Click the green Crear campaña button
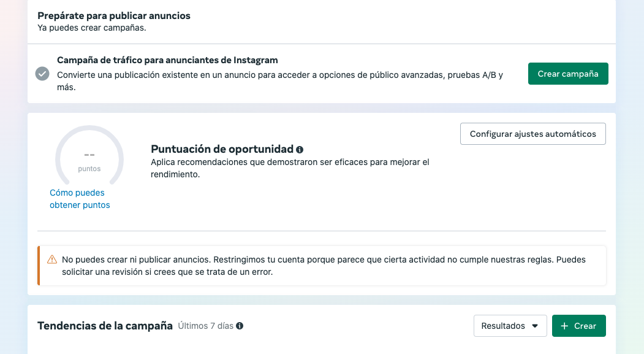Screen dimensions: 644x354 568,73
